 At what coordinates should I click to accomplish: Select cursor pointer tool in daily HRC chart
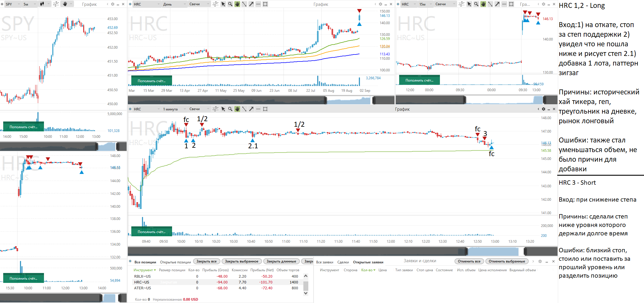(x=223, y=4)
